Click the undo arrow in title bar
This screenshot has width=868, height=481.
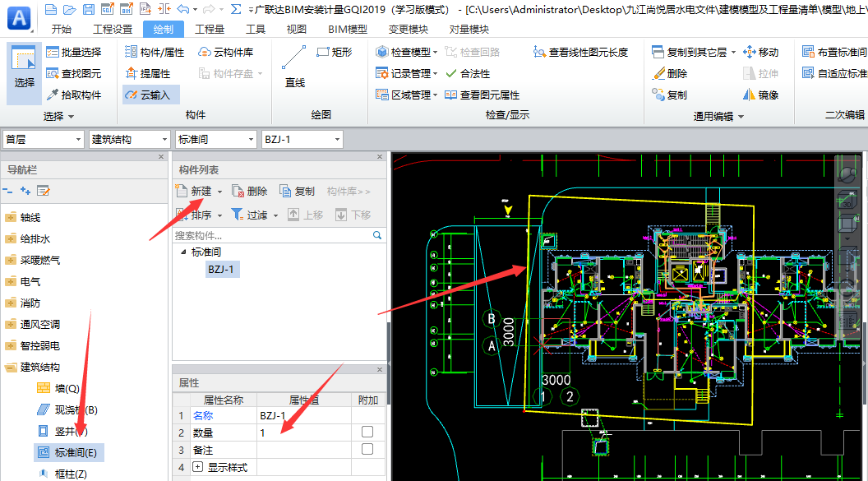[x=182, y=9]
